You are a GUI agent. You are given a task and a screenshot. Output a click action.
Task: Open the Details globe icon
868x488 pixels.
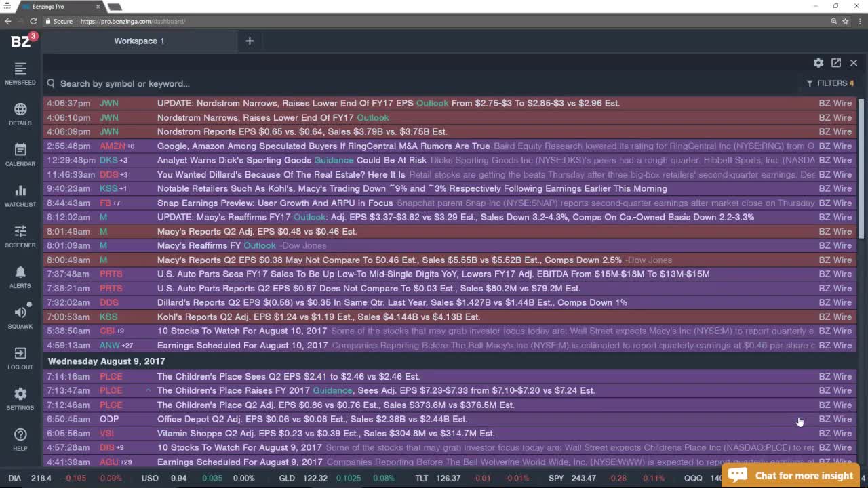click(x=20, y=114)
